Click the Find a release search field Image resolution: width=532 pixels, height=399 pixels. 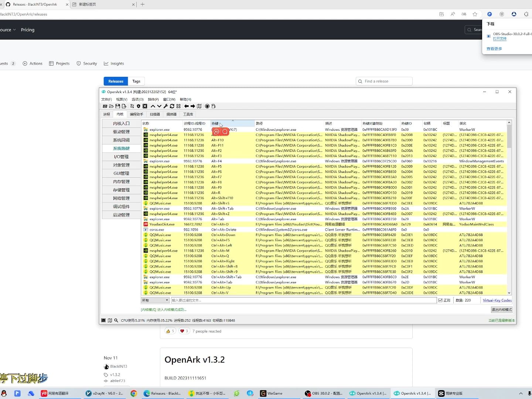[x=384, y=81]
